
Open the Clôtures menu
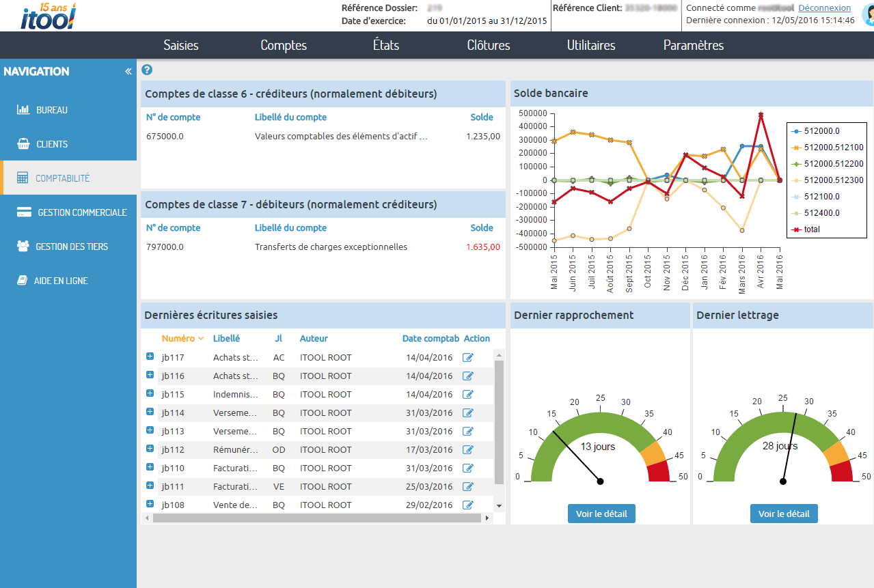(x=488, y=46)
